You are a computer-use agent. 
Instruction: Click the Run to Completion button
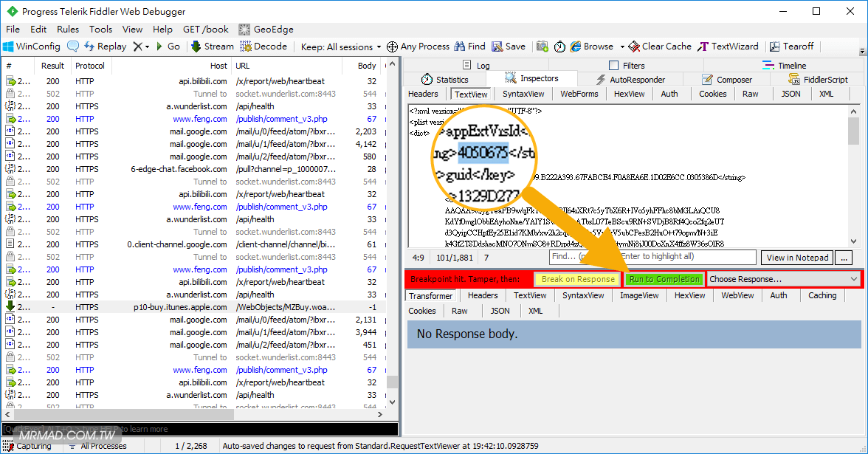664,279
